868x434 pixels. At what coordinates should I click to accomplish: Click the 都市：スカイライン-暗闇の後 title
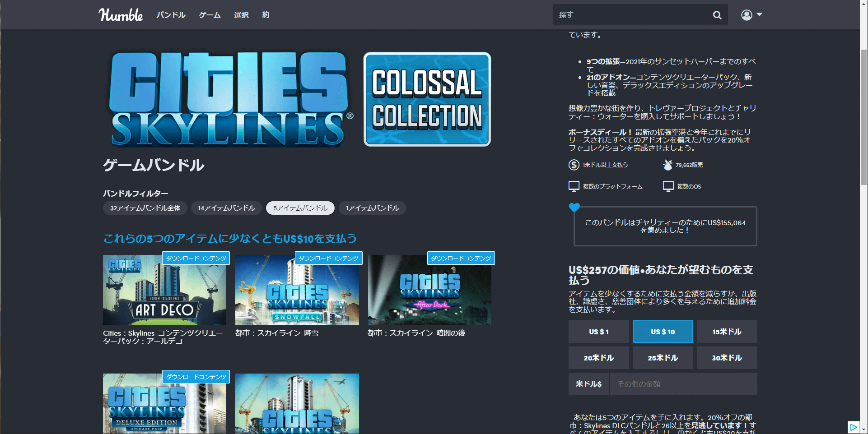point(416,333)
